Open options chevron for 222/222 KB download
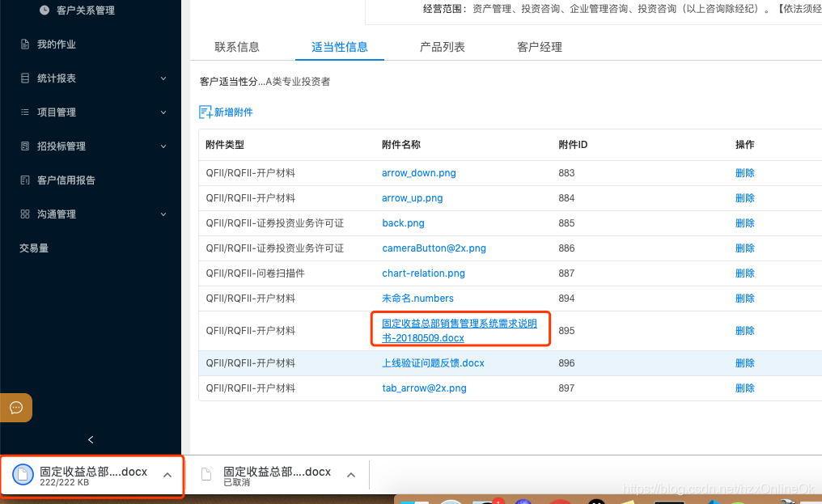Screen dimensions: 822x504 click(167, 475)
